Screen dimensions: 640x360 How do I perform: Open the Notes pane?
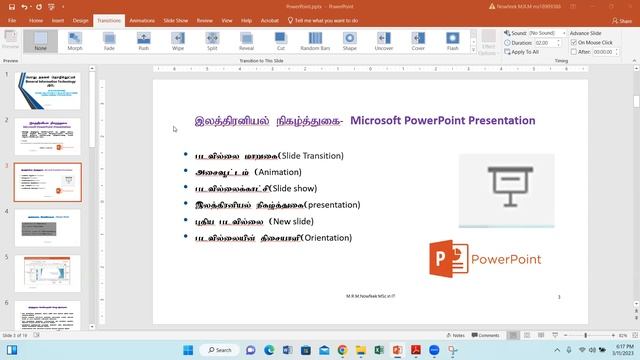point(456,335)
